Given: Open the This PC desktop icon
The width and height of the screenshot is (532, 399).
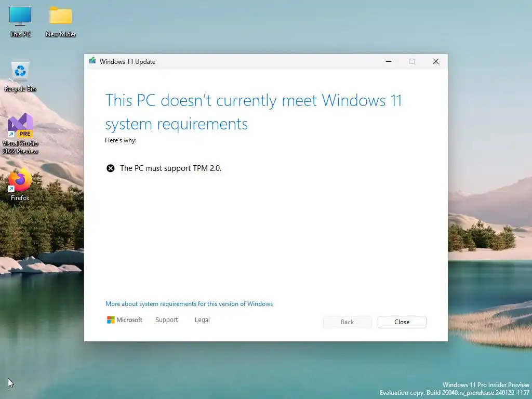Looking at the screenshot, I should click(x=20, y=21).
